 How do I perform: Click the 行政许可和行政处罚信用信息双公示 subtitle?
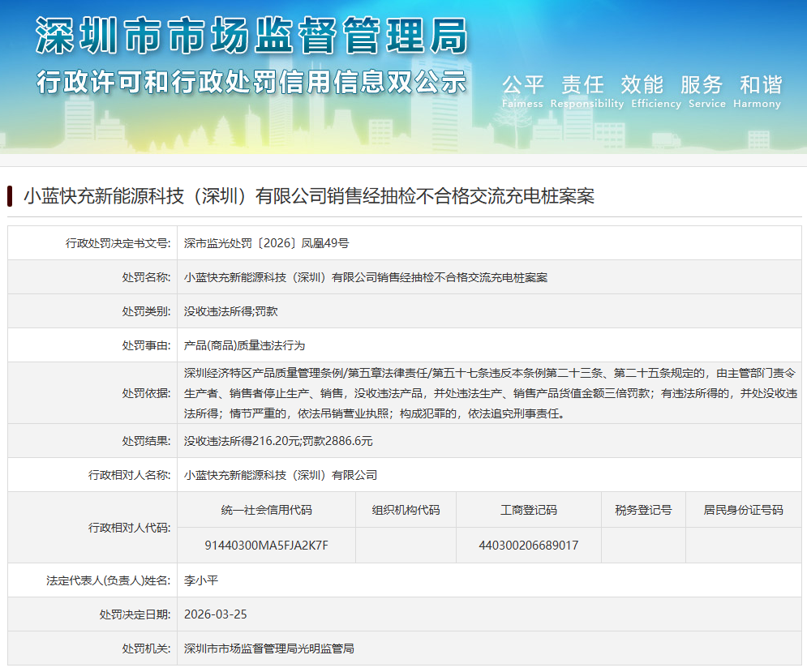tap(251, 83)
